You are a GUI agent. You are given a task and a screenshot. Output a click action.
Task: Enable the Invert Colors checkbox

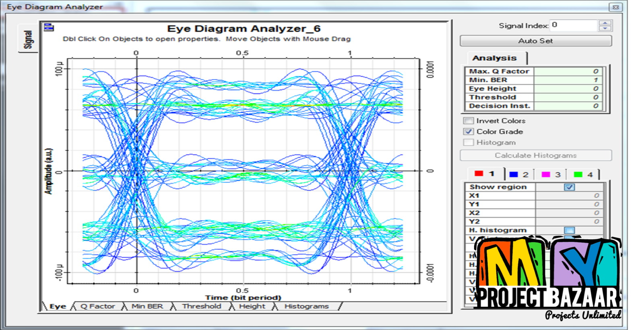469,121
